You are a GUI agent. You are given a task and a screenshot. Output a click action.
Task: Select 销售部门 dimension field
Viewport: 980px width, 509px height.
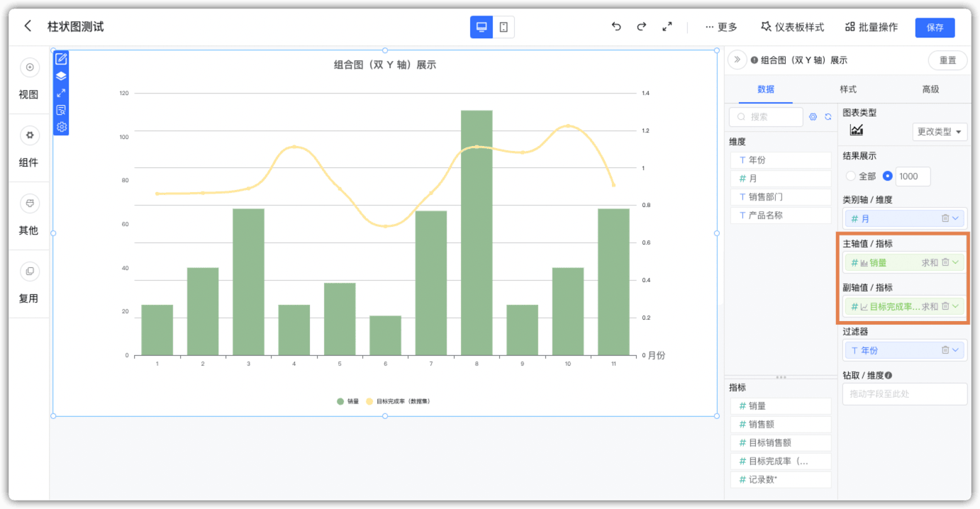(x=781, y=197)
